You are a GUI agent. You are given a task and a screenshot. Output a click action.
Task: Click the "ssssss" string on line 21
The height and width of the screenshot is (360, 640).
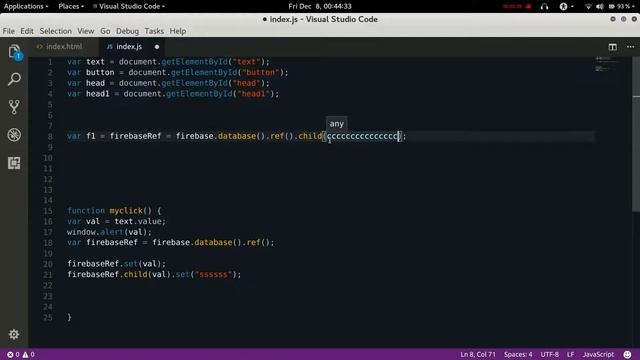[x=213, y=274]
